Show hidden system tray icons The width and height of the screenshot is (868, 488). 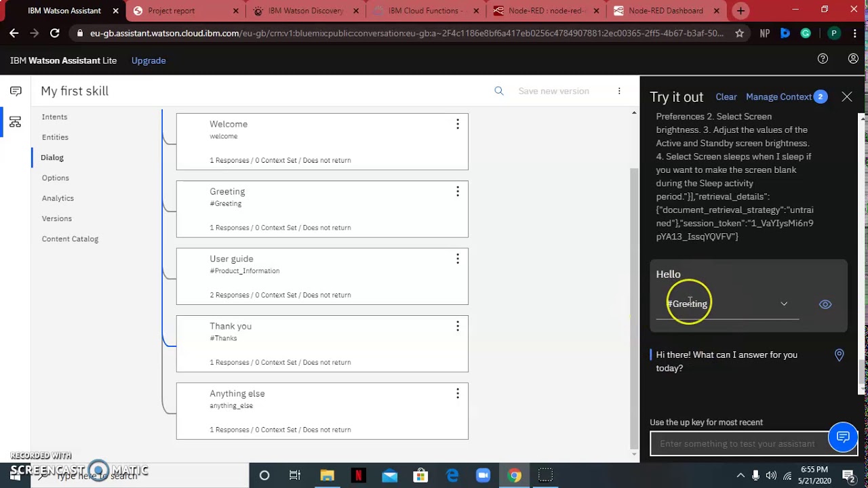point(741,476)
